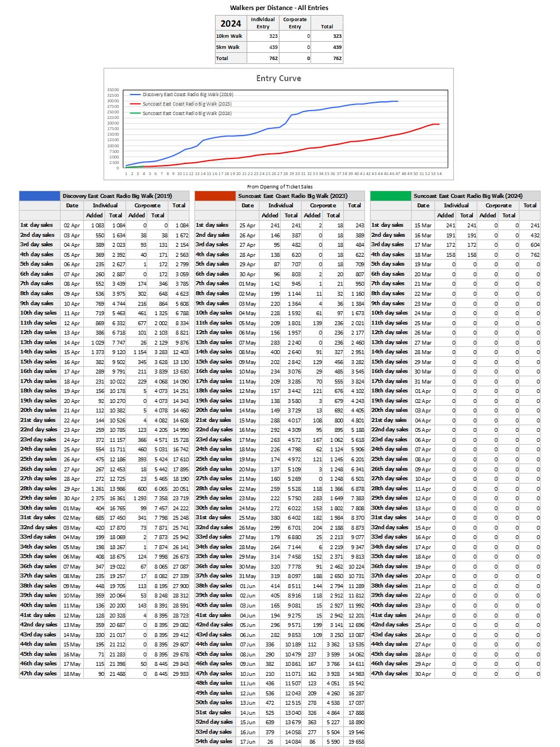Select the 2023 red legend entry in chart
Screen dimensions: 560x747
pyautogui.click(x=187, y=104)
